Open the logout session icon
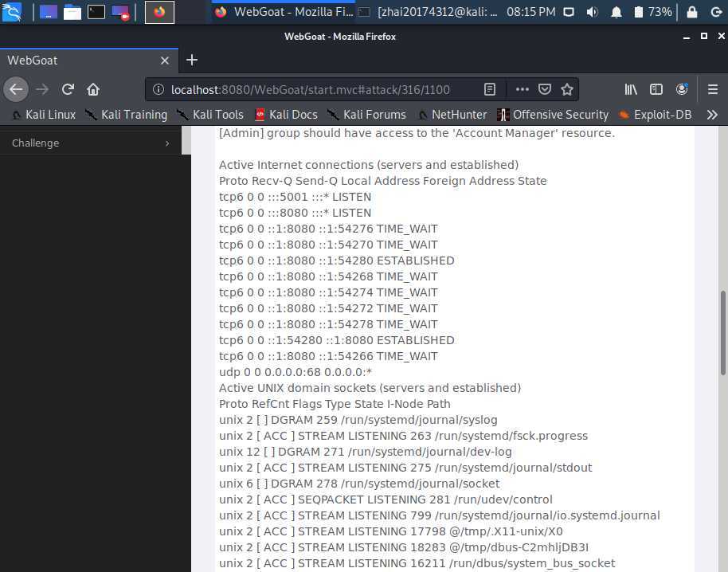 pos(716,12)
